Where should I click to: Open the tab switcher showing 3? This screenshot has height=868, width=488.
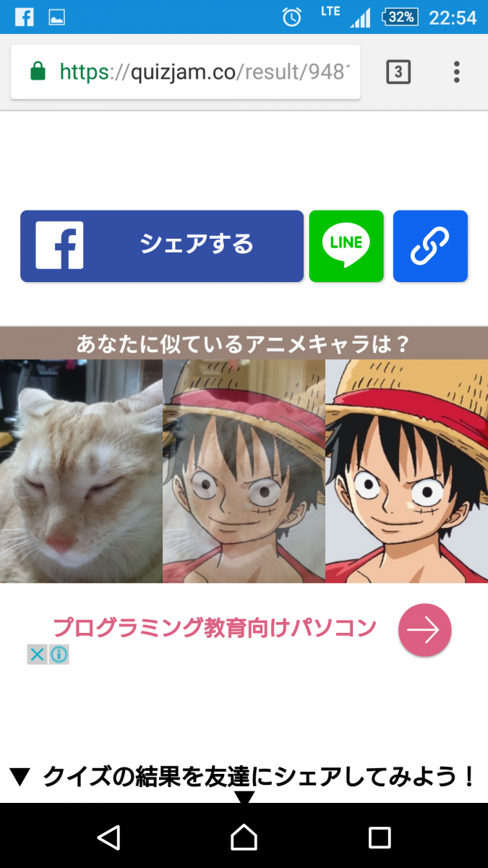tap(398, 72)
